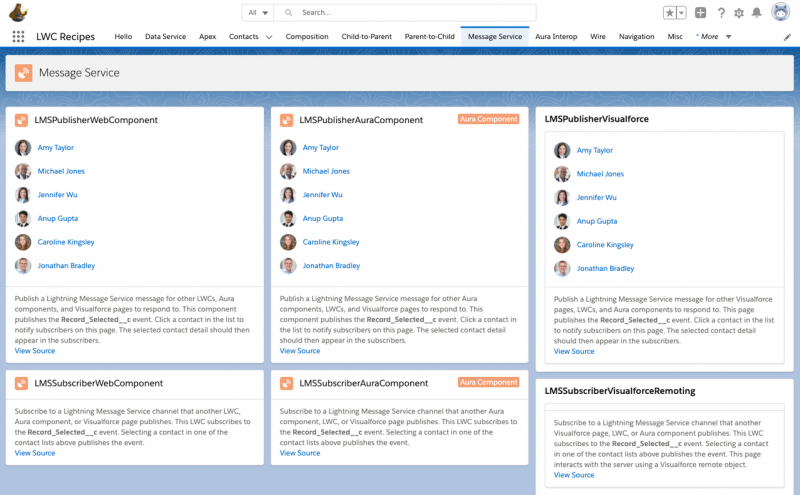Click Michael Jones's photo in LMSPublisherVisualforce
The image size is (800, 495).
[562, 174]
